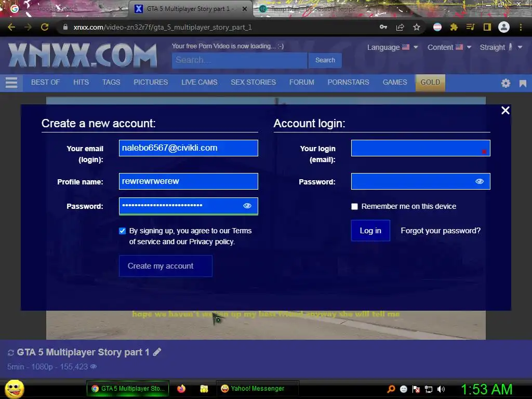Expand the Content country dropdown

pyautogui.click(x=449, y=47)
